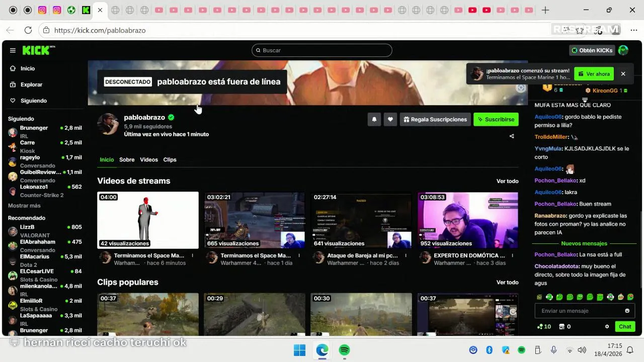This screenshot has height=362, width=644.
Task: Click username Pochon_Bellako saying Buen stream
Action: click(555, 204)
